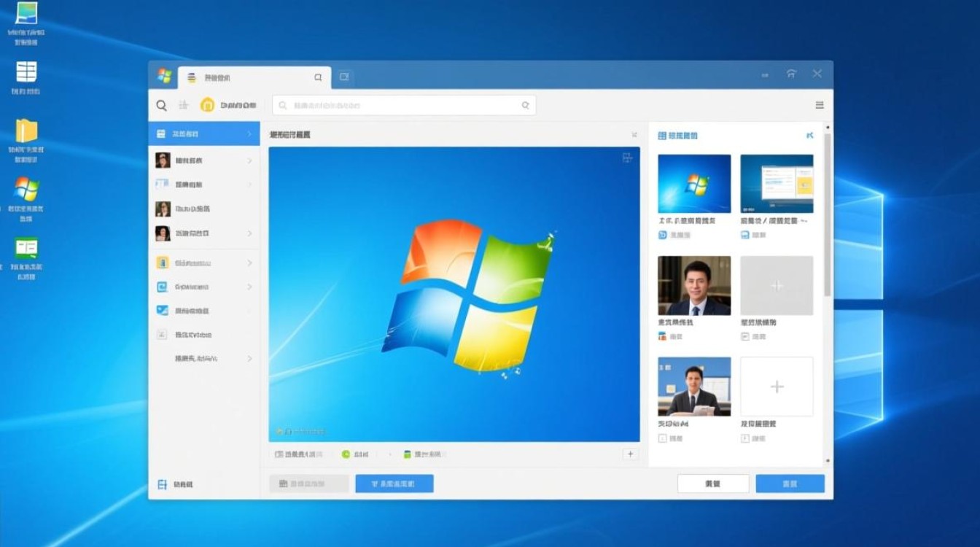The height and width of the screenshot is (547, 980).
Task: Expand the last sidebar entry's chevron
Action: coord(249,358)
